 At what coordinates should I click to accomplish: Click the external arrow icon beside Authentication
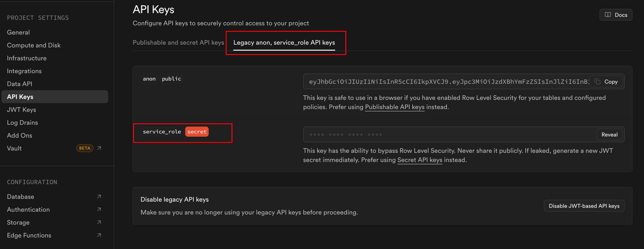point(99,210)
